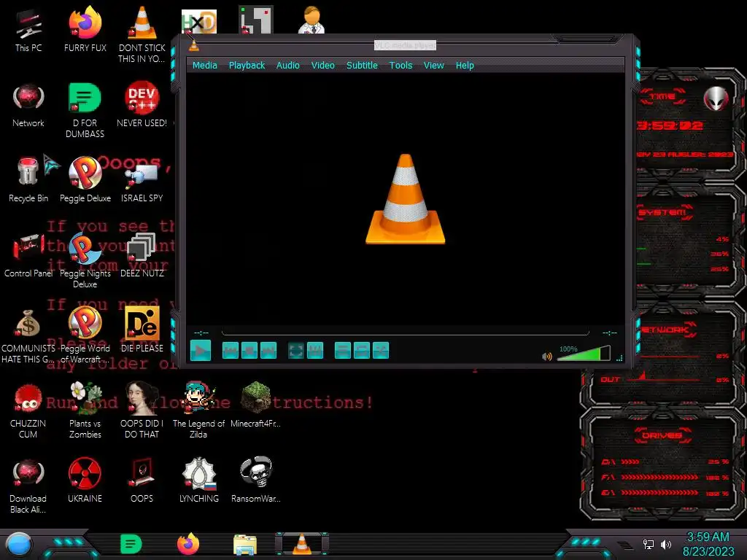Viewport: 747px width, 560px height.
Task: Click the DRIVES widget header
Action: pos(662,435)
